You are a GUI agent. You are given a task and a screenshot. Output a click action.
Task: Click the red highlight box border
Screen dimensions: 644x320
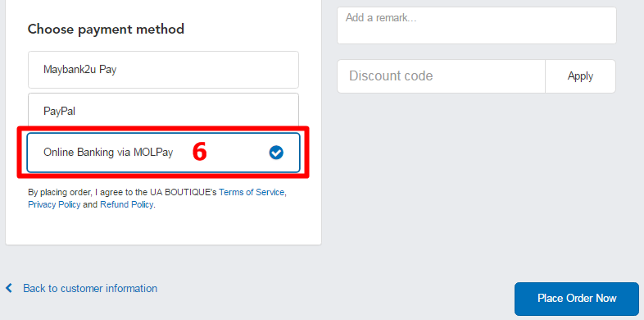click(163, 128)
